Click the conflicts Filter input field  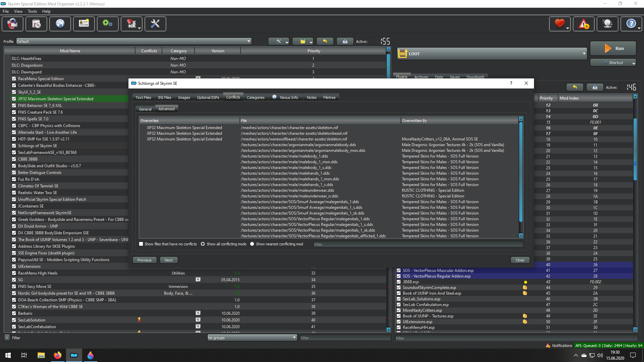[x=418, y=244]
